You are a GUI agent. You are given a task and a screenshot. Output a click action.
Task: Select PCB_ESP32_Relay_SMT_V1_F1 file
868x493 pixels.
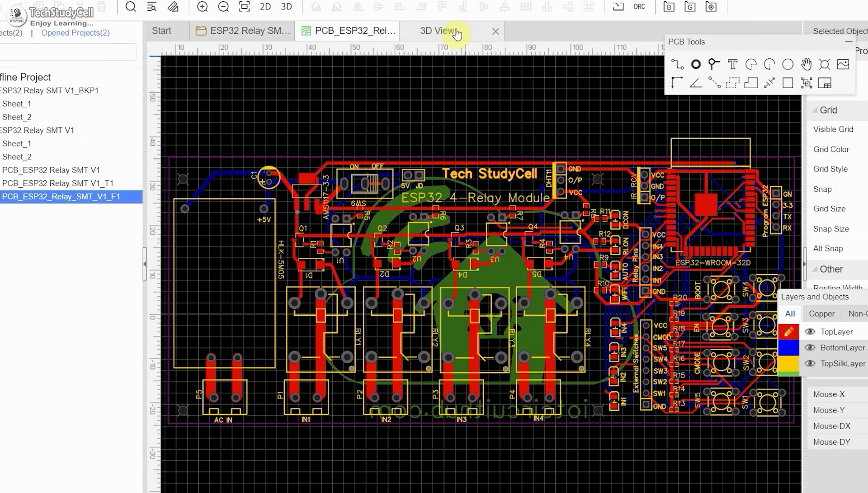pos(71,197)
